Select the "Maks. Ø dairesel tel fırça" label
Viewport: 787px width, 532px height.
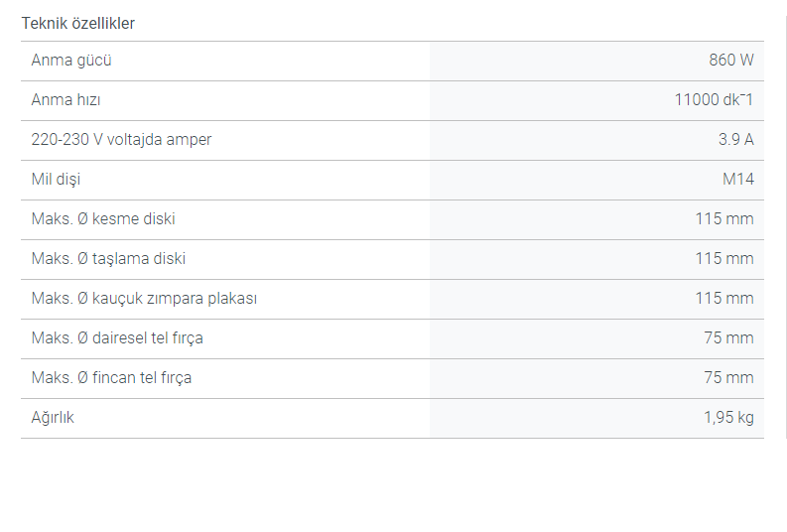pos(117,338)
